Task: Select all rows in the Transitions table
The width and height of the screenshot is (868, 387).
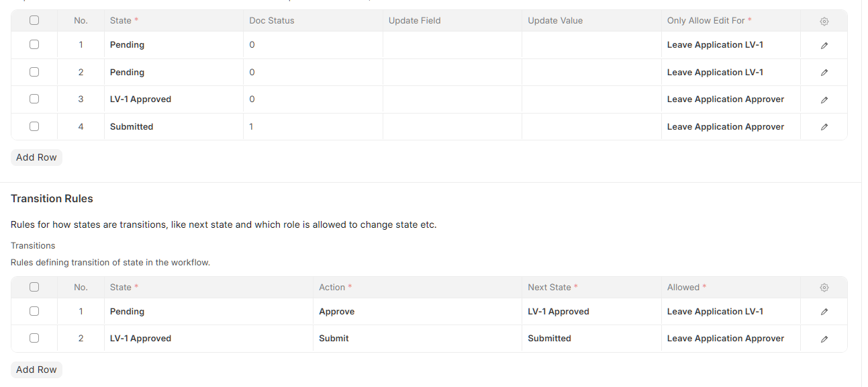Action: pos(34,287)
